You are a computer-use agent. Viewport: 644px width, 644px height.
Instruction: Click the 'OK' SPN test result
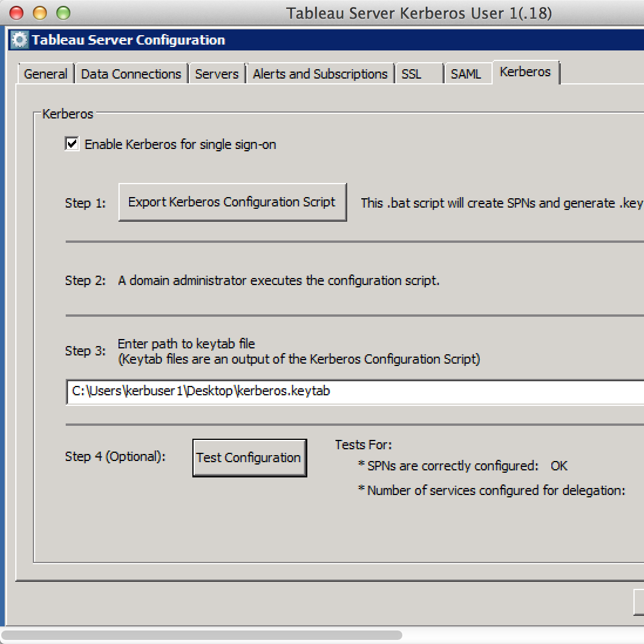click(559, 466)
